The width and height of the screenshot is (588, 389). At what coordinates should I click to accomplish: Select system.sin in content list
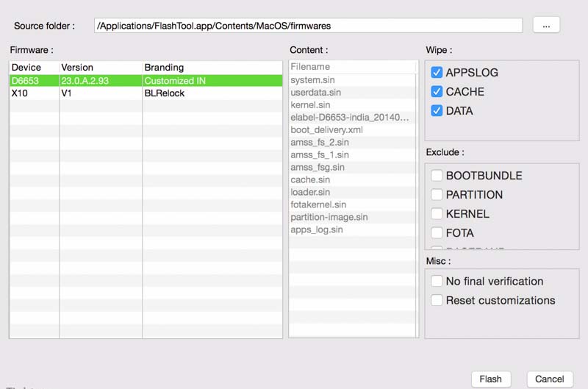click(x=315, y=80)
